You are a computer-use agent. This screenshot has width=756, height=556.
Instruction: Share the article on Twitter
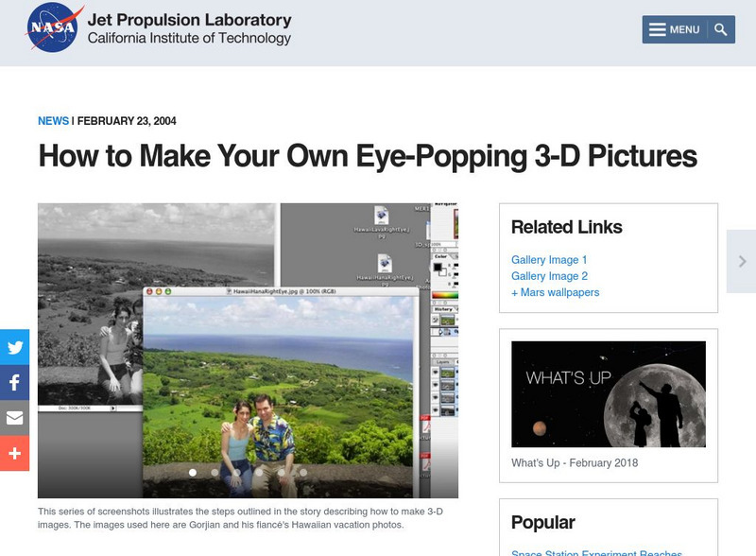pos(14,347)
